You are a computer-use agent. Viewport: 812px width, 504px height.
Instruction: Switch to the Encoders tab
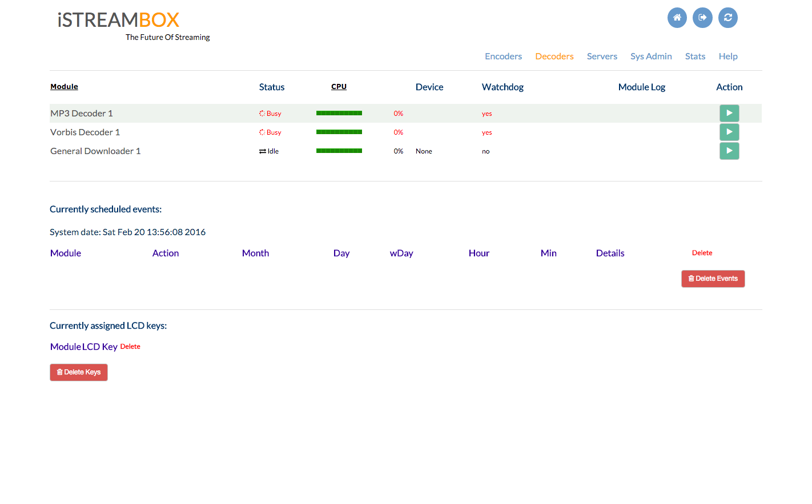tap(503, 56)
